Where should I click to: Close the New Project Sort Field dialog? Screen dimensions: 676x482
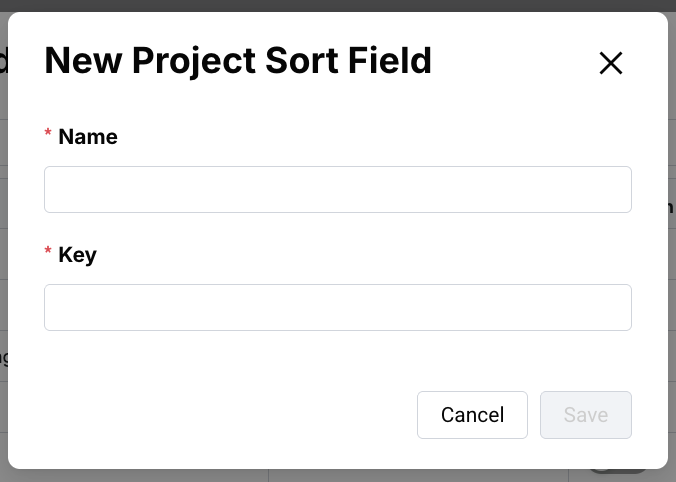pyautogui.click(x=611, y=63)
